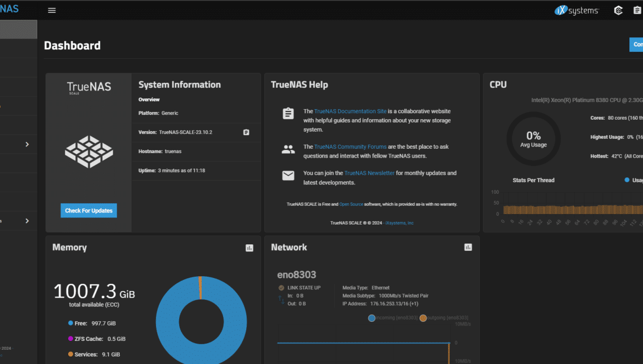Viewport: 643px width, 364px height.
Task: Click the Out: 0 B traffic value
Action: 296,304
